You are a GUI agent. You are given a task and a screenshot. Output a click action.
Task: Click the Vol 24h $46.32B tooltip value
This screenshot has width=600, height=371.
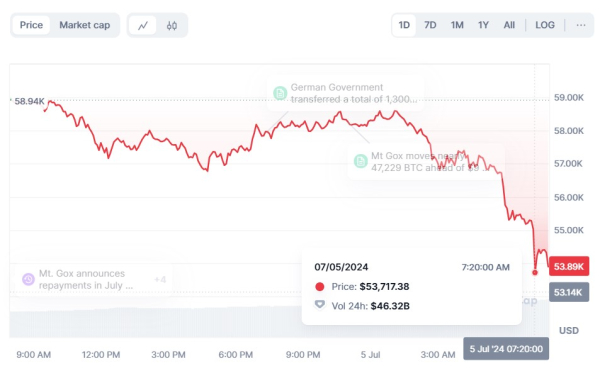click(390, 306)
